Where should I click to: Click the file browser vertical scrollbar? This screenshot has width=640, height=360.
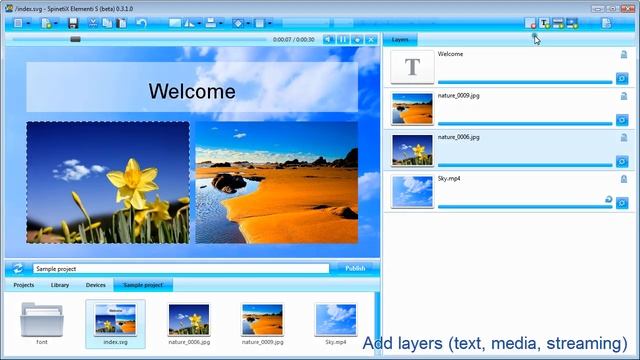click(377, 324)
